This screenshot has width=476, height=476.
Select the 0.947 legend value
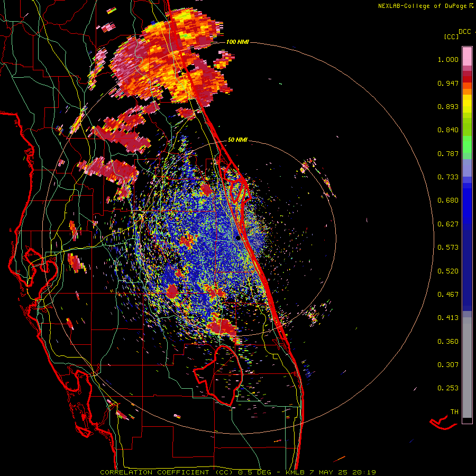448,83
